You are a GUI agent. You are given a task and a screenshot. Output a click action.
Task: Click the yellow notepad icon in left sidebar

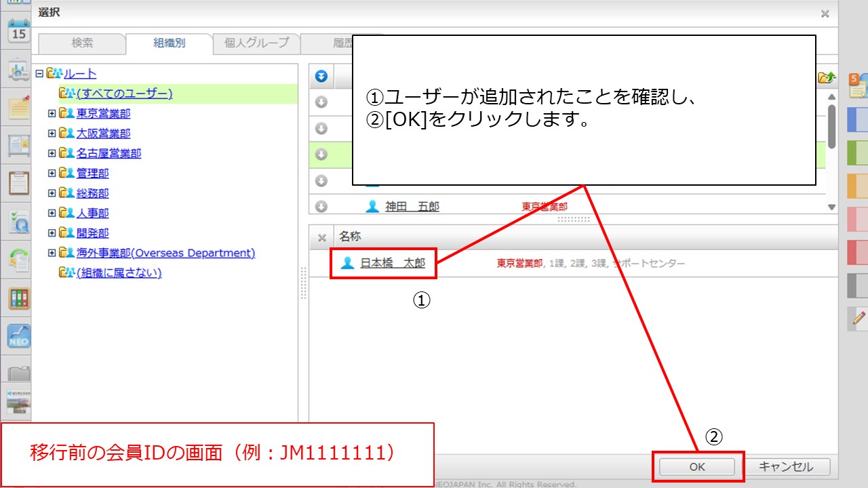coord(18,107)
